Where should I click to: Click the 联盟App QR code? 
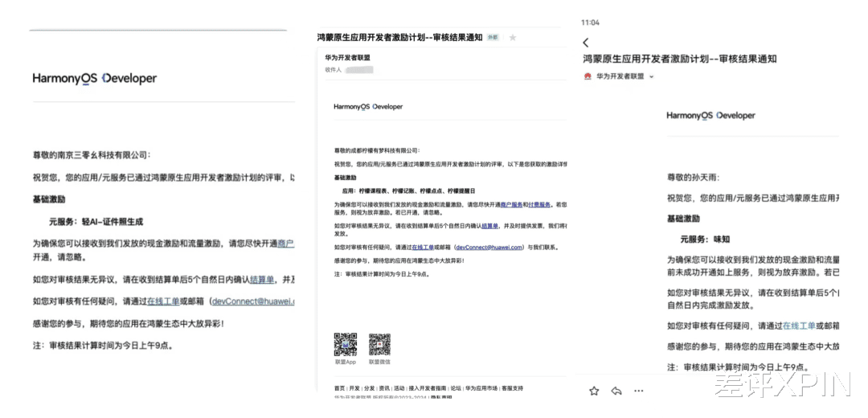click(x=346, y=344)
